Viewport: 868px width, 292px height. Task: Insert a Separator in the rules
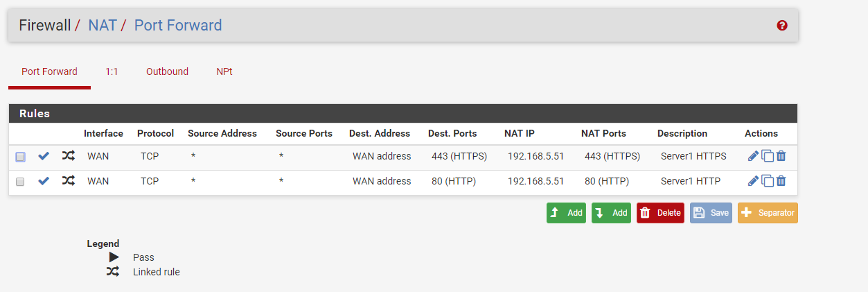click(x=768, y=213)
